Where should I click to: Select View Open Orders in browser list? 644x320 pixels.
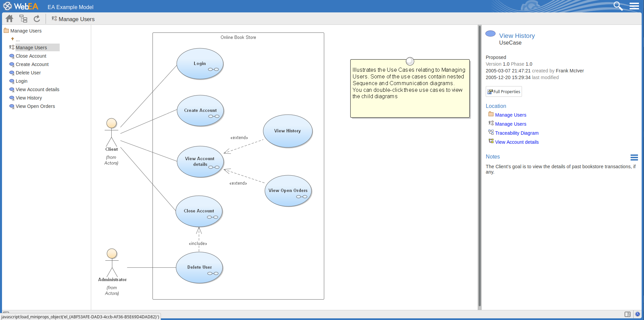point(35,106)
